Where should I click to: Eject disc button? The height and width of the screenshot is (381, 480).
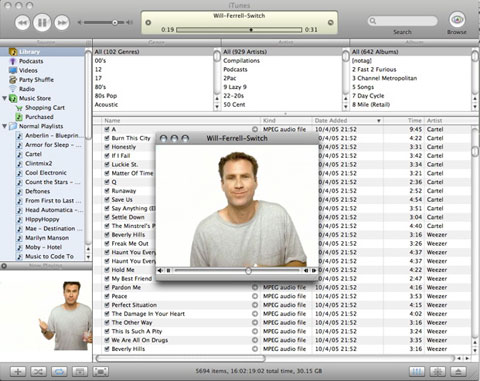[458, 371]
